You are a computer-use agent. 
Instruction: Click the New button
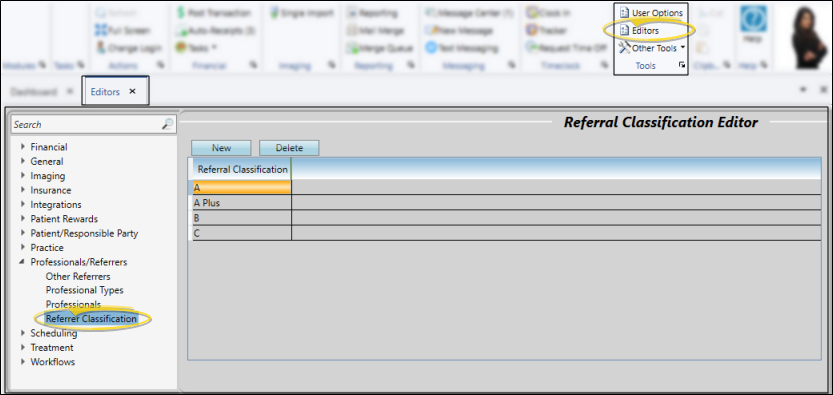click(x=221, y=148)
